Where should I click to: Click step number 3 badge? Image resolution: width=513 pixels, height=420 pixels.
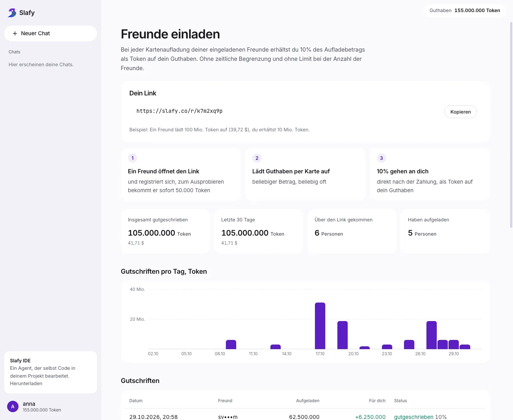click(382, 158)
